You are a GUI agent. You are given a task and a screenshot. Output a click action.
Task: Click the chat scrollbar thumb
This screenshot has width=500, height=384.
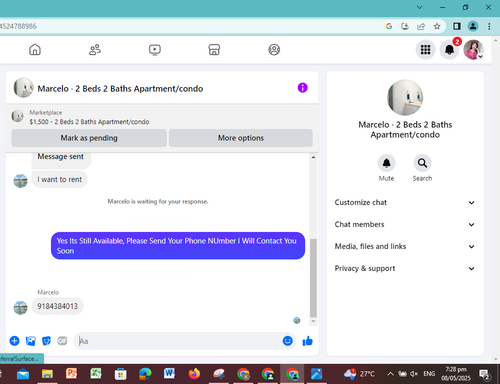(313, 277)
